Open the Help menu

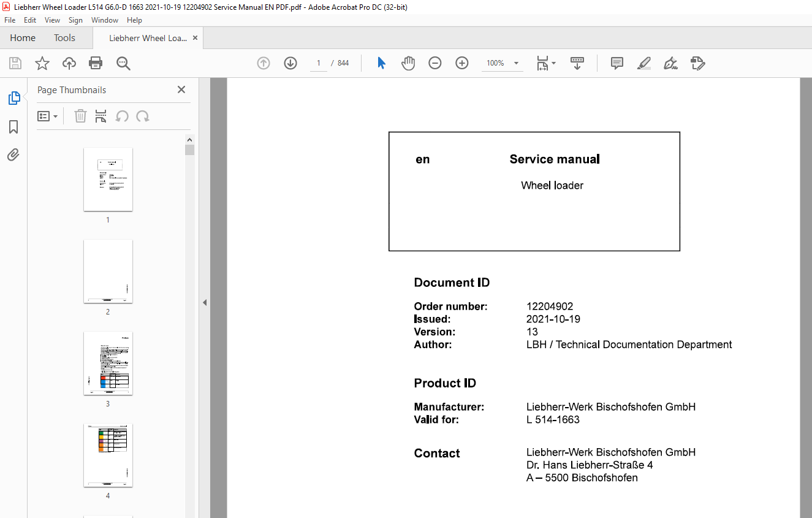click(134, 20)
